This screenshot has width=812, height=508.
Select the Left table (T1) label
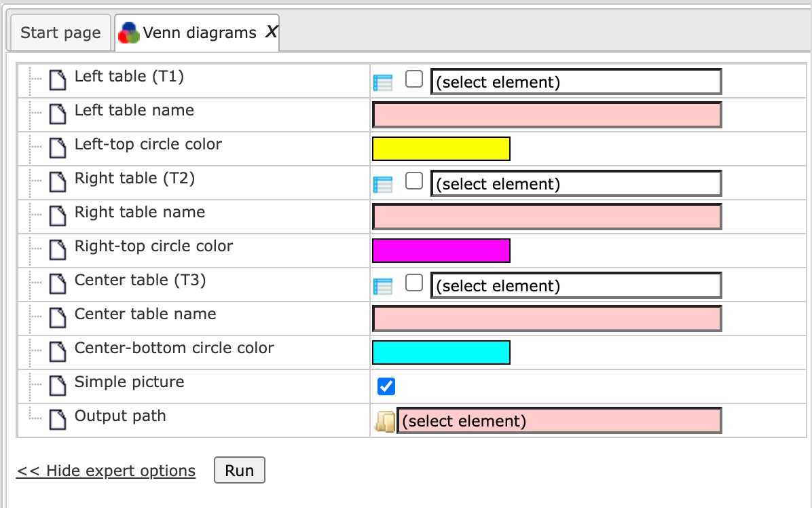click(x=129, y=76)
